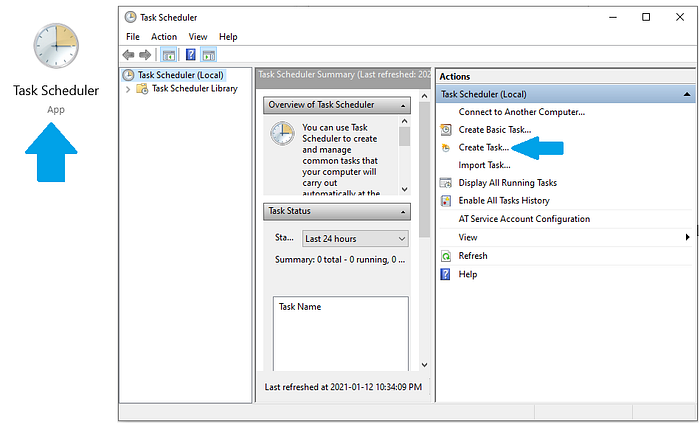Open the Last 24 hours dropdown

click(355, 239)
